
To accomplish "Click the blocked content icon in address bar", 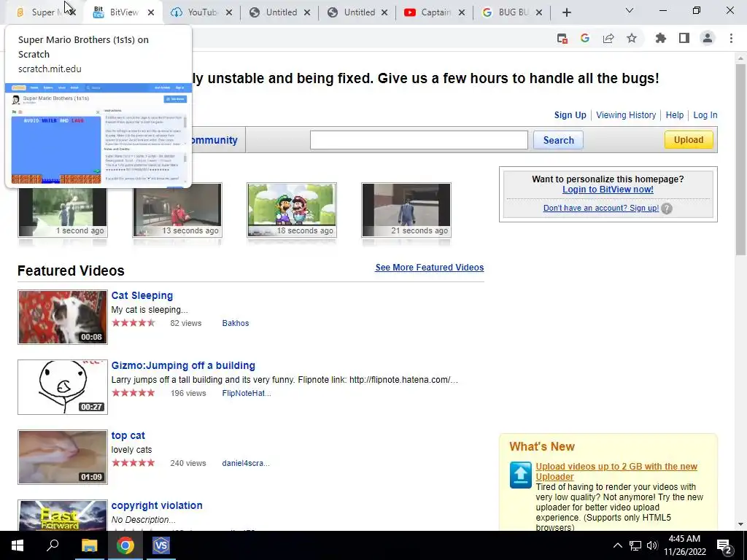I will 562,39.
